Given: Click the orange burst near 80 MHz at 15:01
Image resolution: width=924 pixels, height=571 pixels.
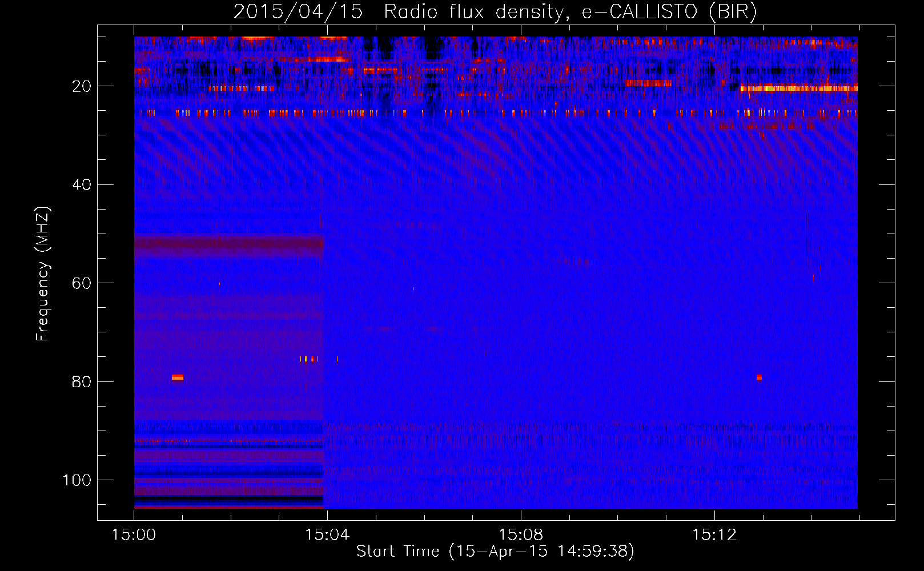Looking at the screenshot, I should pyautogui.click(x=178, y=377).
